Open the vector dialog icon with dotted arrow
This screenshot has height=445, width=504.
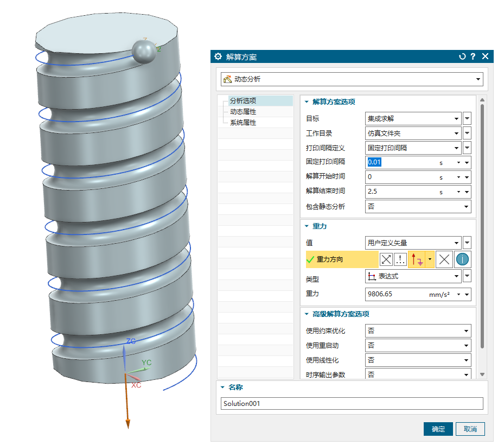[400, 259]
